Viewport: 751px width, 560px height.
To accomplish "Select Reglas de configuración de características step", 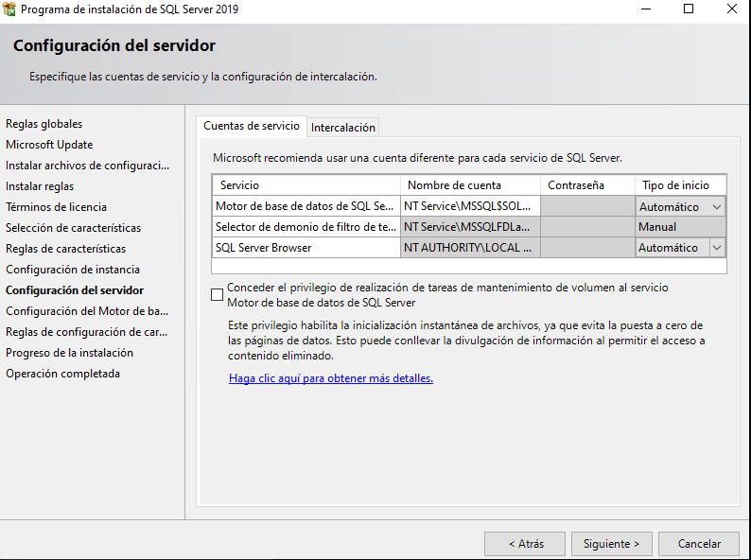I will click(x=87, y=332).
